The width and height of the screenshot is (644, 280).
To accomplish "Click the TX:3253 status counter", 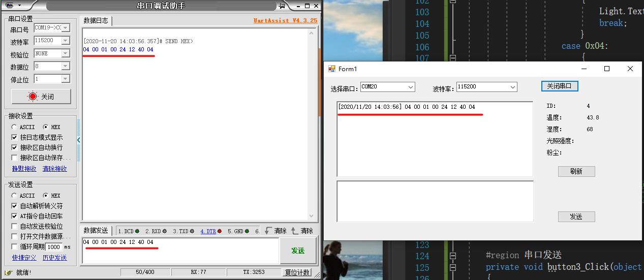I will click(253, 272).
